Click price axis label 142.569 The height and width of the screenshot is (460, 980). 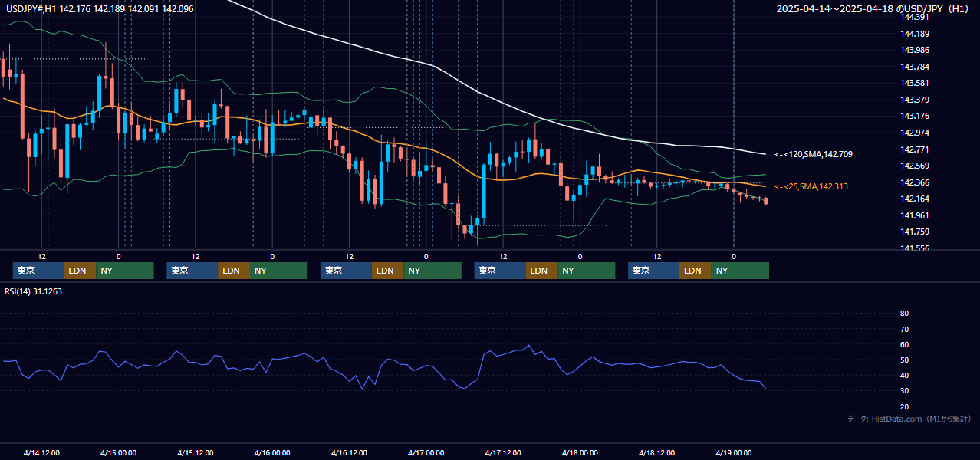pyautogui.click(x=915, y=166)
